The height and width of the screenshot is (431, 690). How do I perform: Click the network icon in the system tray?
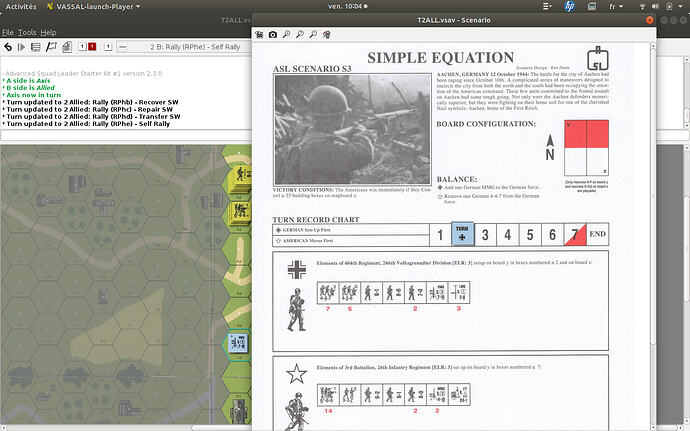pyautogui.click(x=642, y=7)
